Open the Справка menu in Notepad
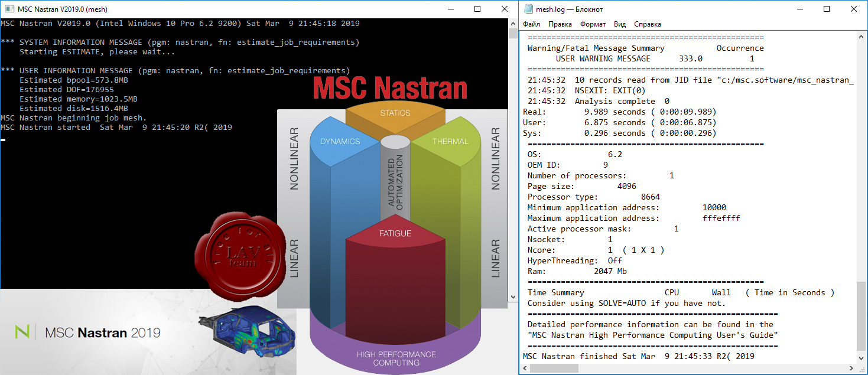The image size is (868, 375). 648,24
